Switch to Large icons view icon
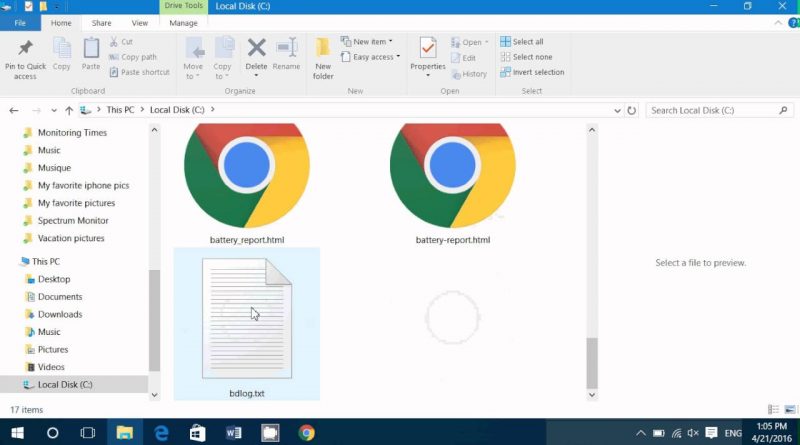Viewport: 800px width, 445px height. coord(790,409)
